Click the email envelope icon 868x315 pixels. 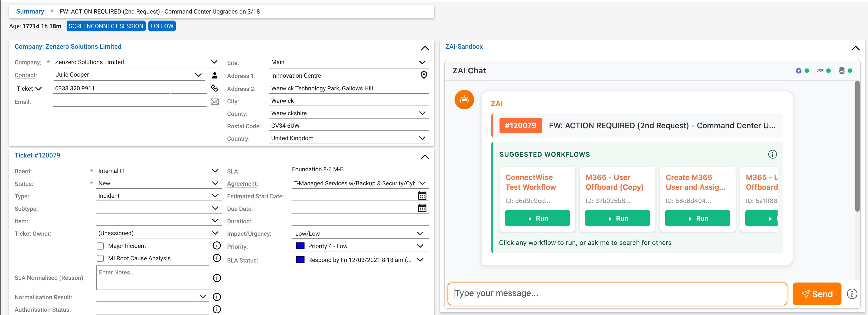point(215,102)
